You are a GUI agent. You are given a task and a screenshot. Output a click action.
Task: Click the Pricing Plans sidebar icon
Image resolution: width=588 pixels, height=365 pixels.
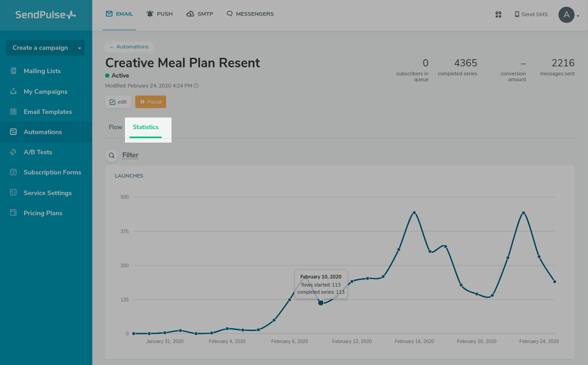pyautogui.click(x=13, y=213)
